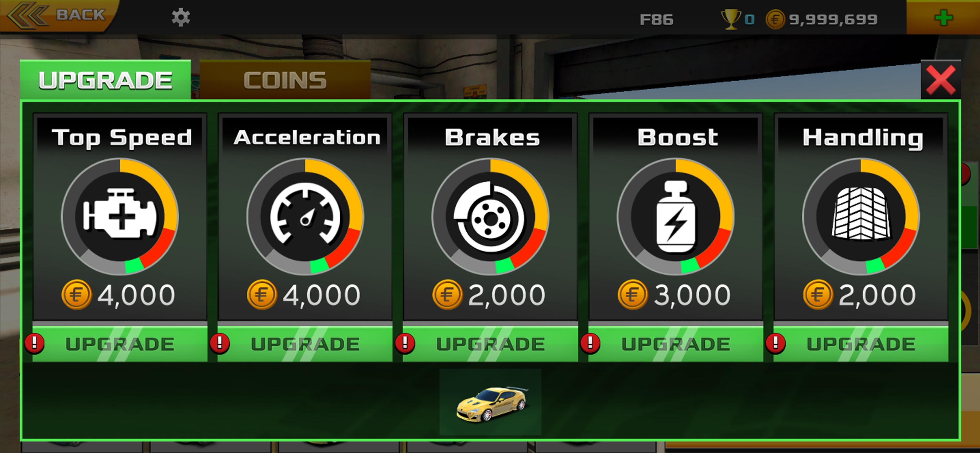Select the UPGRADE tab

point(105,80)
